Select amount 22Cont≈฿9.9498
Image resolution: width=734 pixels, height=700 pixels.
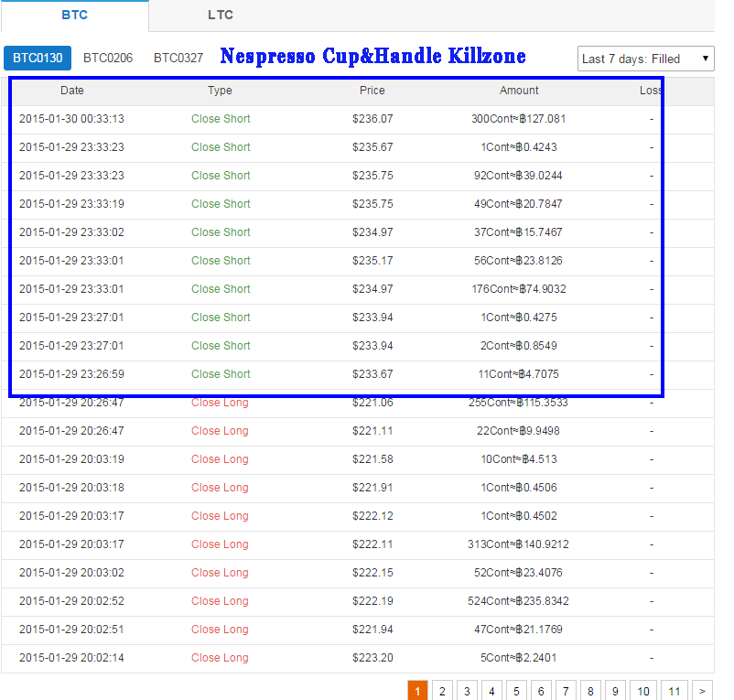point(519,431)
